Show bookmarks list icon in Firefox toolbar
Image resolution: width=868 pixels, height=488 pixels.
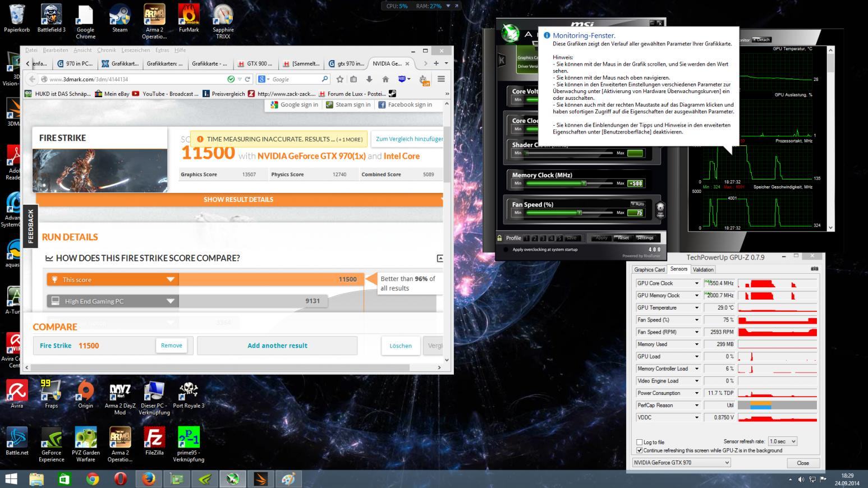pyautogui.click(x=353, y=79)
